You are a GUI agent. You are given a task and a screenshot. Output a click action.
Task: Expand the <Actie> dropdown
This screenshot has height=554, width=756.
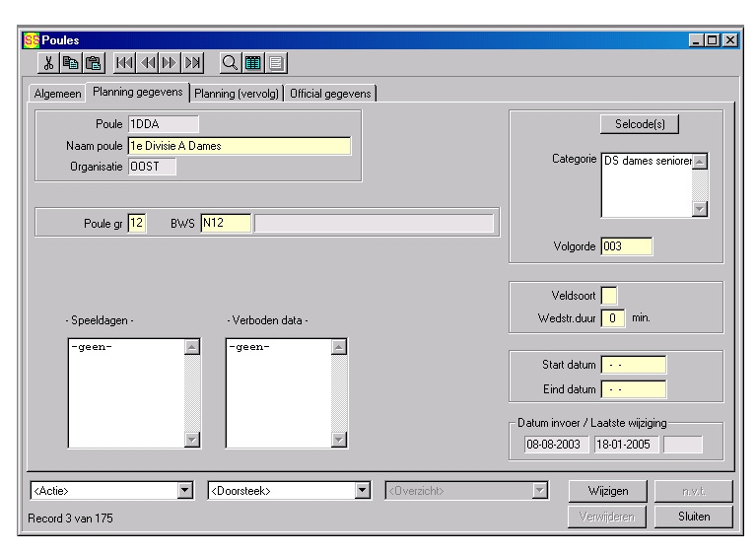point(183,491)
